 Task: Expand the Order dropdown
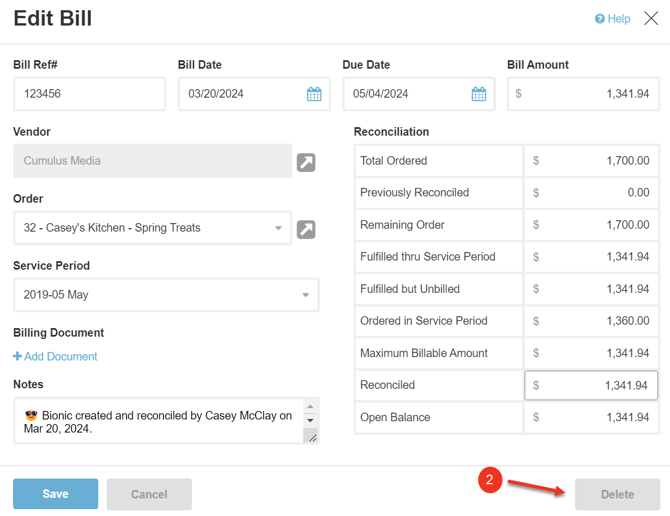[278, 228]
